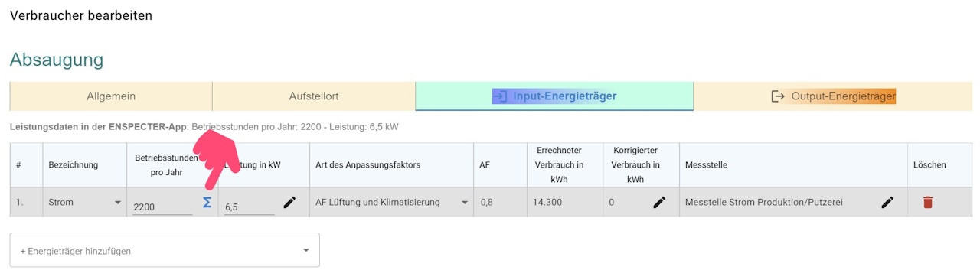This screenshot has height=280, width=980.
Task: Edit Korrigierter Verbrauch with pencil icon
Action: click(x=659, y=202)
